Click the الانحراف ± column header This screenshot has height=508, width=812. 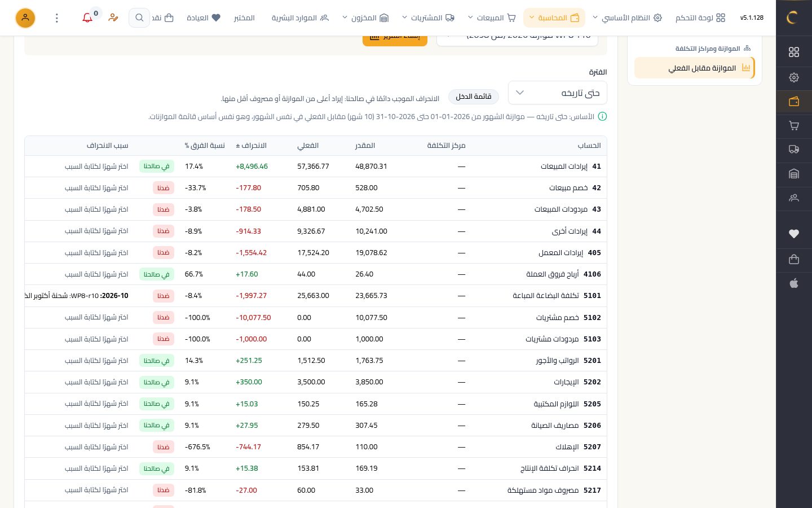point(251,146)
